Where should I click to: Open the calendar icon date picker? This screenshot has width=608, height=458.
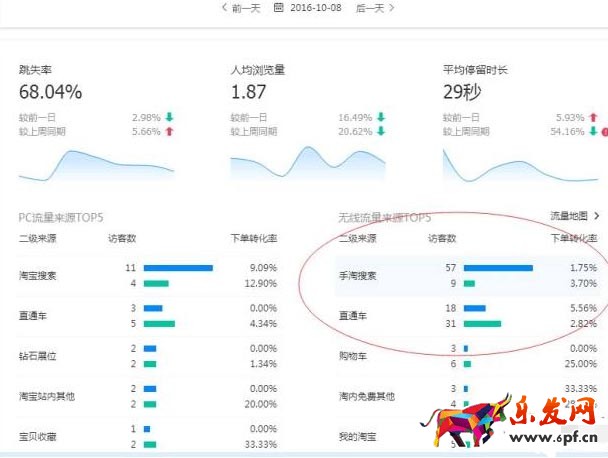point(277,8)
